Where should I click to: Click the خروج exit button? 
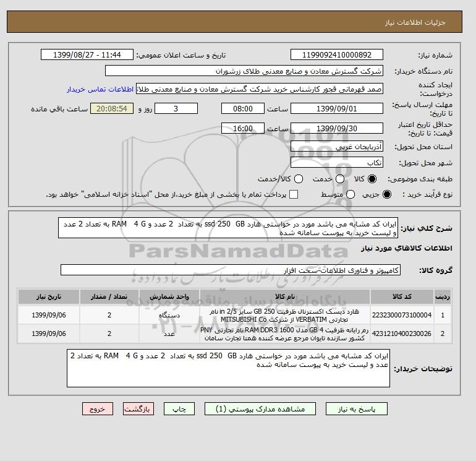(x=98, y=409)
